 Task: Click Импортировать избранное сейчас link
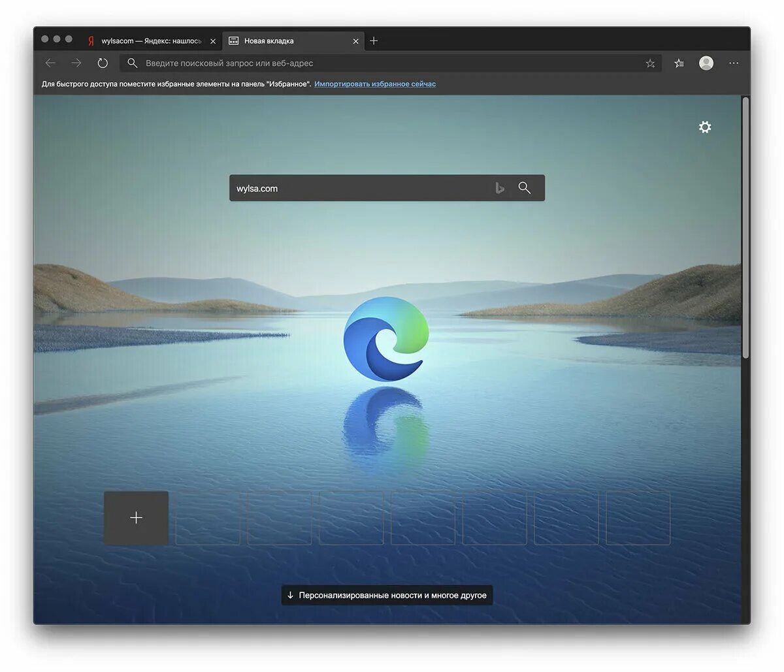(x=375, y=84)
